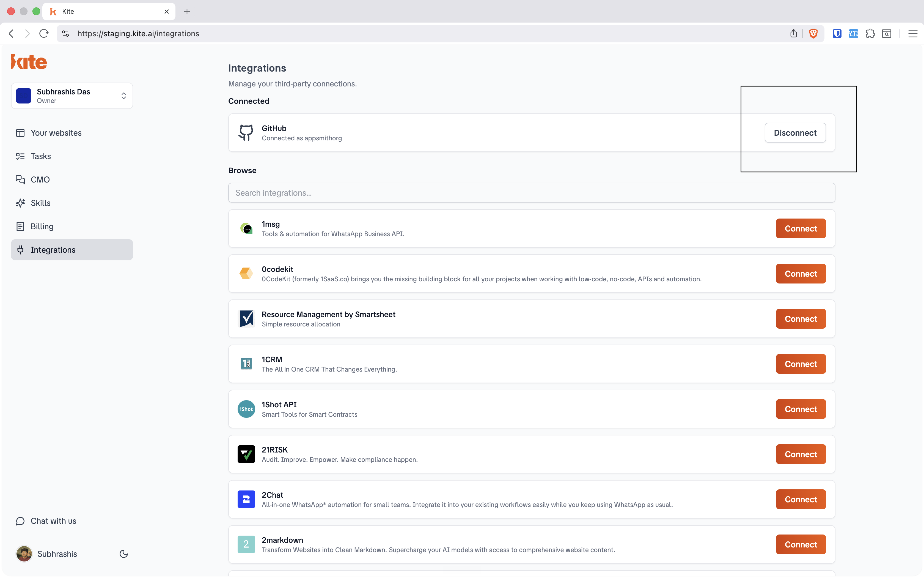Click the 21RISK integration title
Screen dimensions: 924x578
[274, 449]
